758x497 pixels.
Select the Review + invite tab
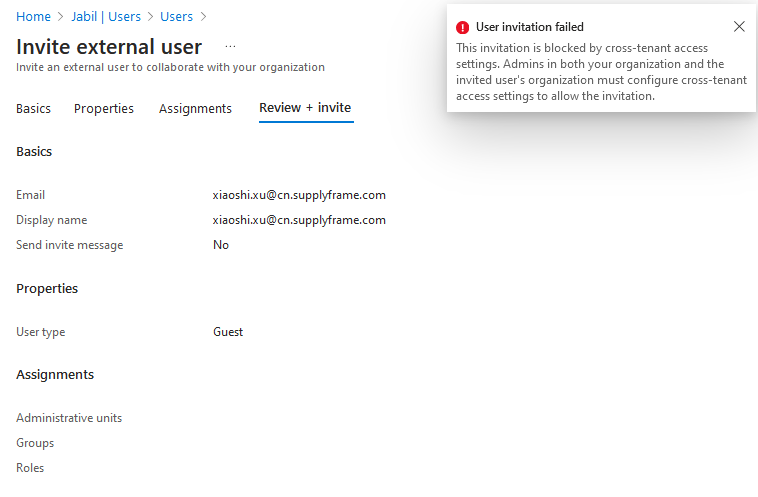tap(305, 108)
